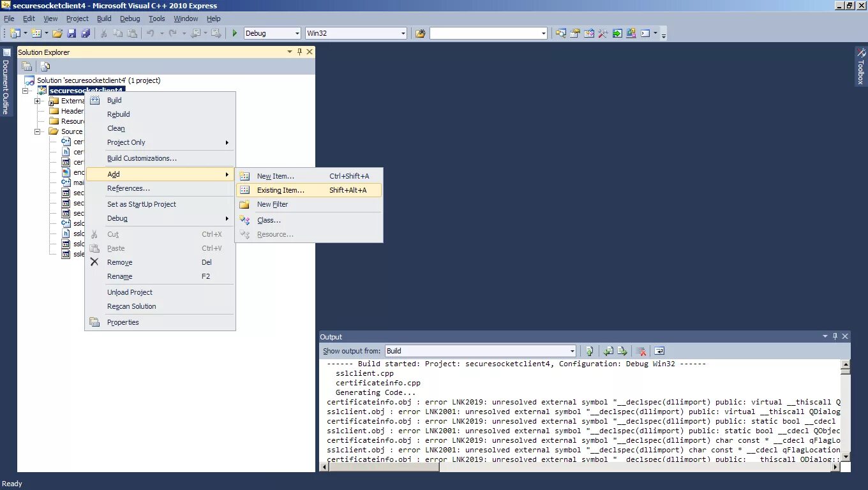Click the Save All toolbar icon
Screen dimensions: 868x490
pyautogui.click(x=85, y=33)
